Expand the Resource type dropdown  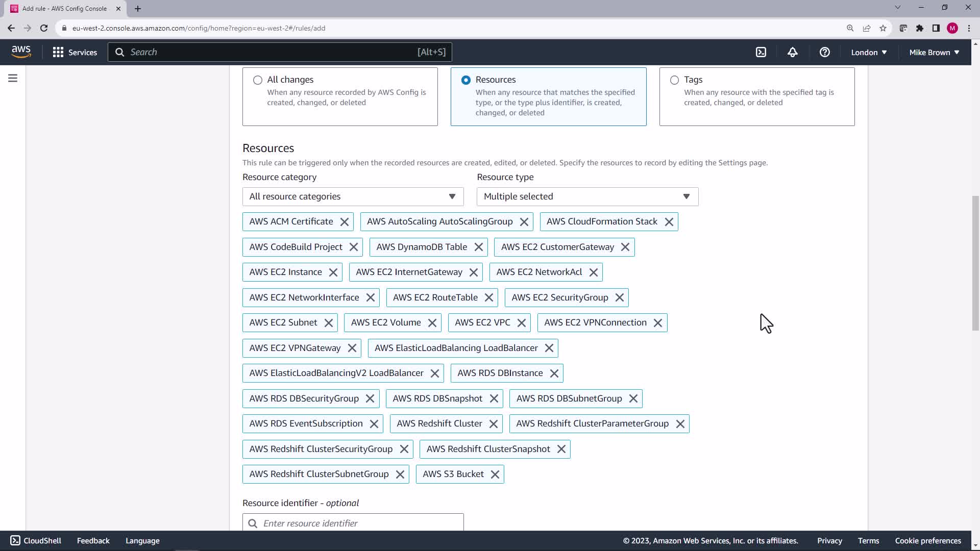tap(587, 196)
